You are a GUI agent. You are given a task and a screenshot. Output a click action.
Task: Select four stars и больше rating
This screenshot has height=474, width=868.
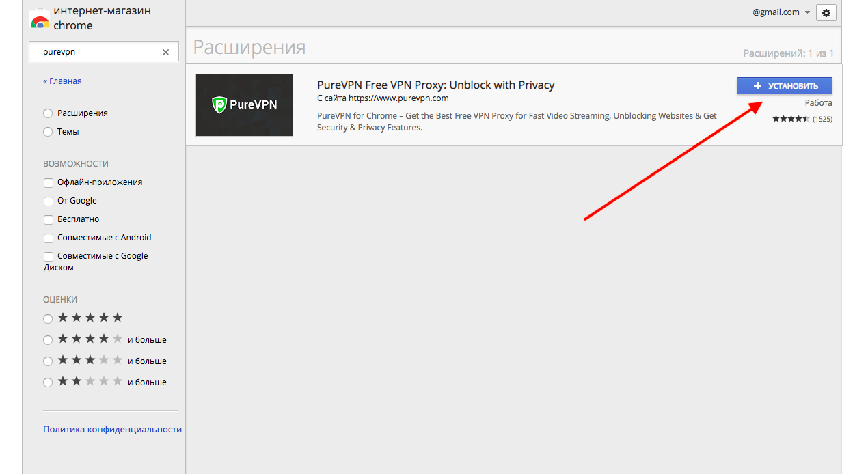(x=48, y=340)
